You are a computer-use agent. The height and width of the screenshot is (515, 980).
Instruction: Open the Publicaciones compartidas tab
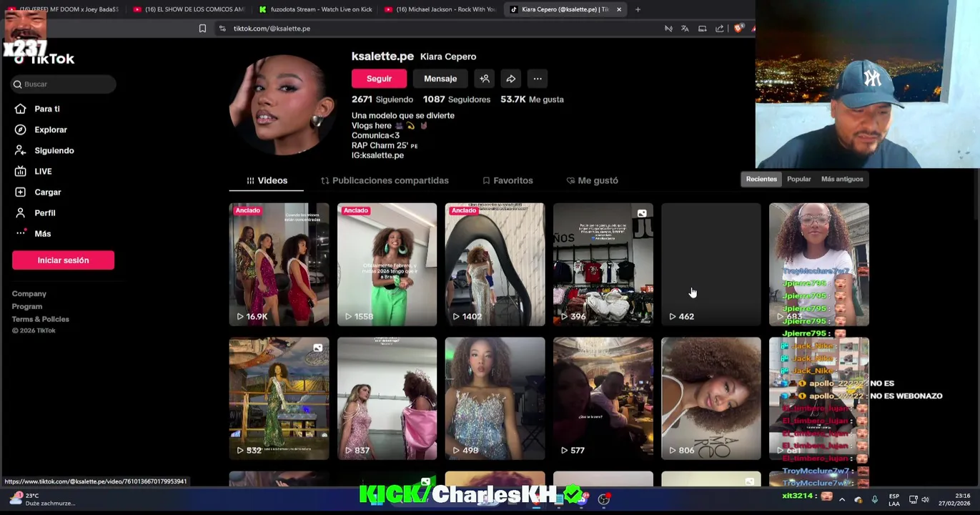point(385,180)
